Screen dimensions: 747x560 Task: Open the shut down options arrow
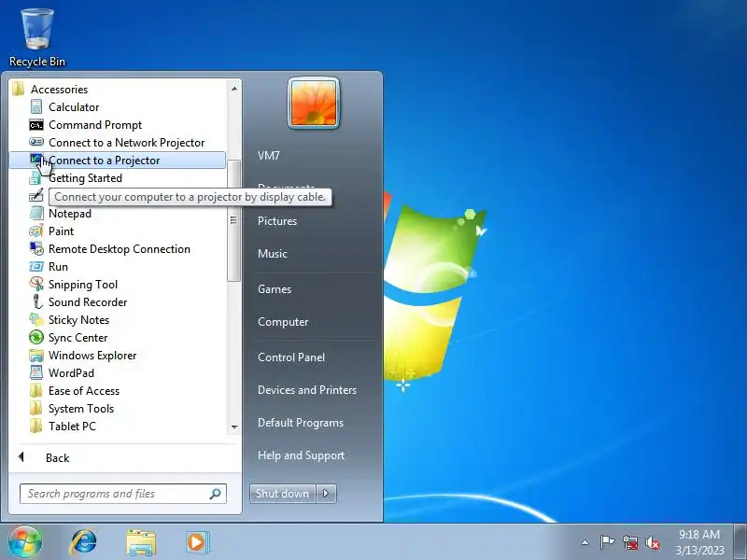click(x=326, y=494)
